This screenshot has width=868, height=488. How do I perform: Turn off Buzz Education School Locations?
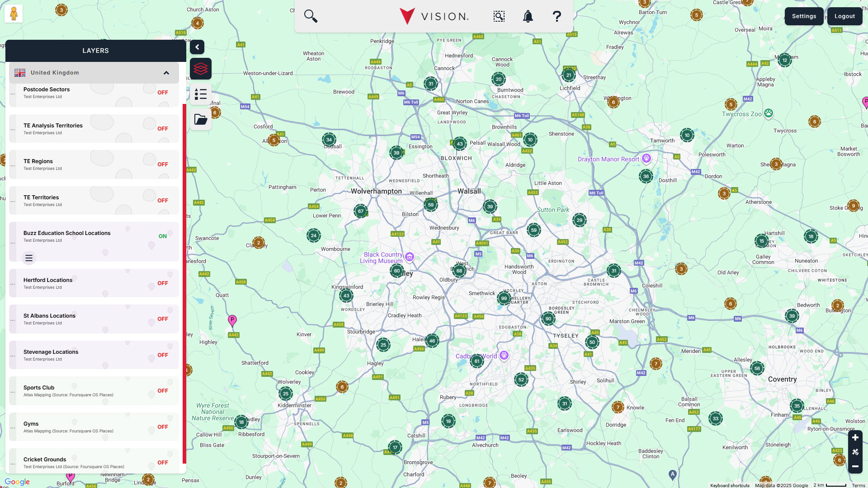[163, 236]
